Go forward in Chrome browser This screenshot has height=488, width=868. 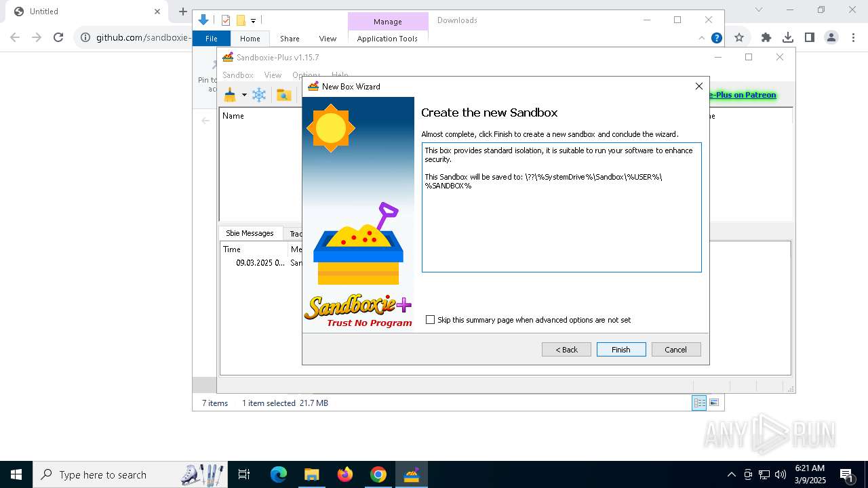(x=37, y=37)
